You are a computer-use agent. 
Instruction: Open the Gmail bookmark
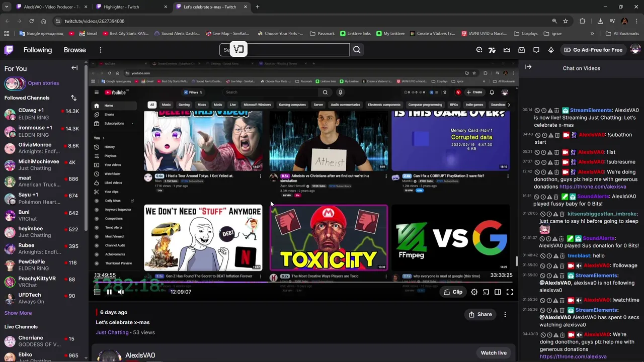[x=88, y=33]
